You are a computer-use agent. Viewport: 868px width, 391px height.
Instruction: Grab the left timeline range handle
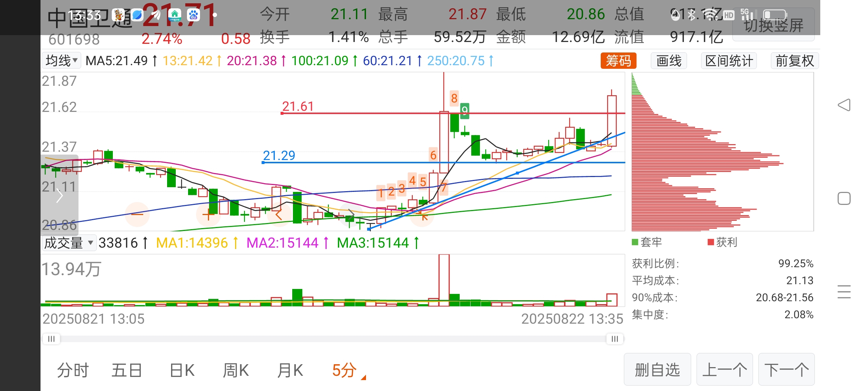pos(51,339)
